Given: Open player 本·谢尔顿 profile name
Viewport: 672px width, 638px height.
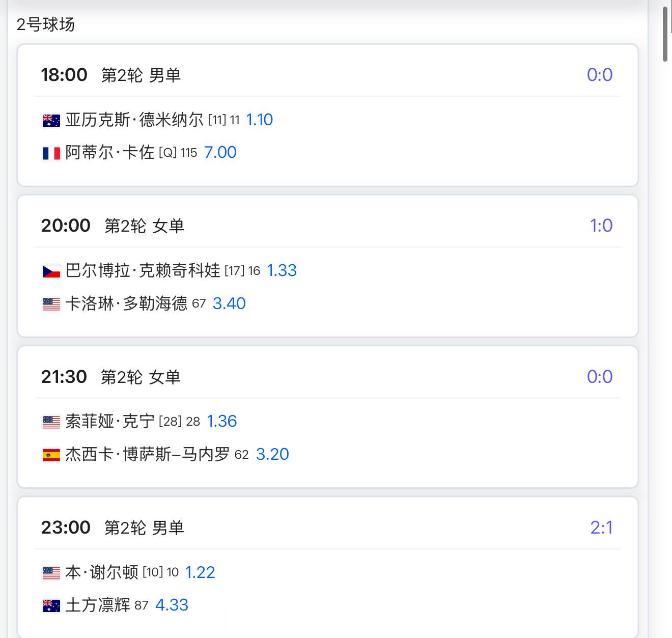Looking at the screenshot, I should tap(102, 572).
